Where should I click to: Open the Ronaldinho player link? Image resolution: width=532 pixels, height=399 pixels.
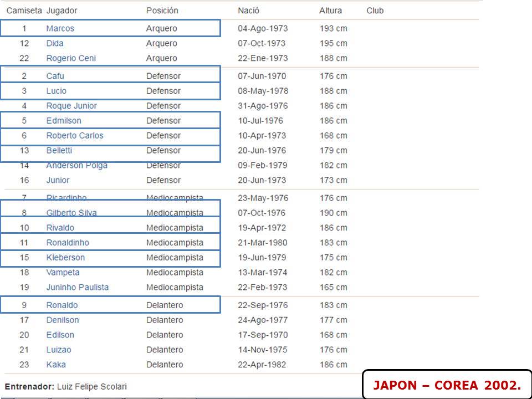[68, 243]
